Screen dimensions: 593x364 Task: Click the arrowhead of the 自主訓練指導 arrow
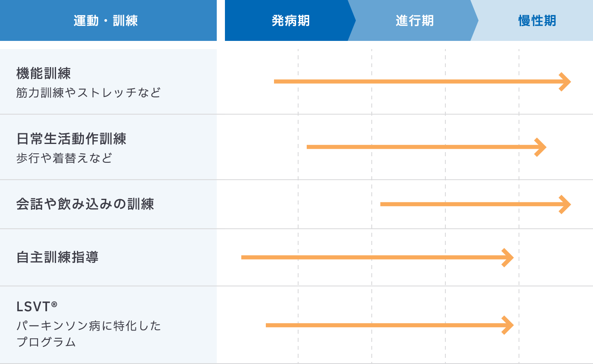(x=509, y=257)
